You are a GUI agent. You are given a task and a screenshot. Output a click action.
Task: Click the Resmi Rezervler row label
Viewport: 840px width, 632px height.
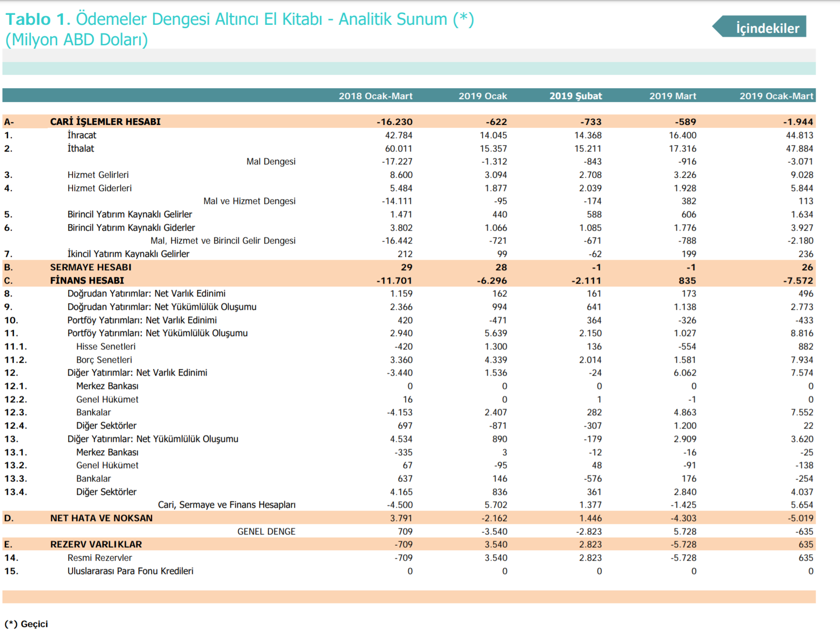100,558
